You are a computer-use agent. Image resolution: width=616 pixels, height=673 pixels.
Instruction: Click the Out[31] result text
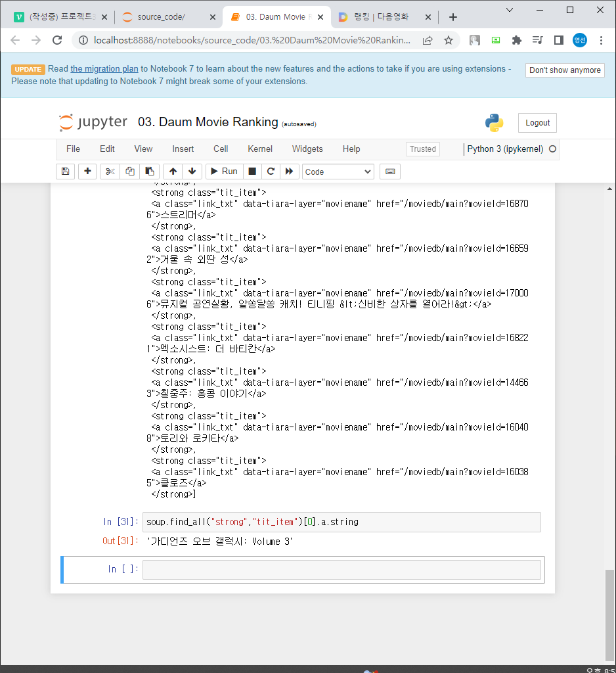coord(219,542)
